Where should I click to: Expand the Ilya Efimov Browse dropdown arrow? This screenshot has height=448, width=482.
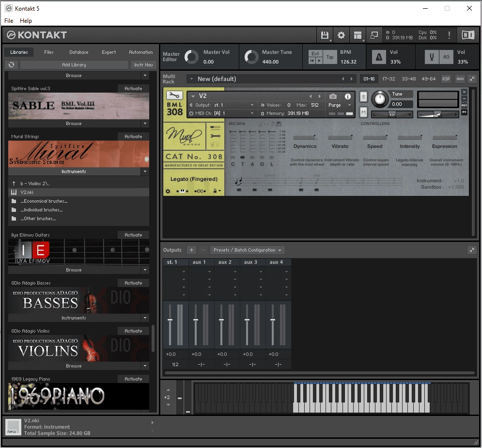(145, 270)
